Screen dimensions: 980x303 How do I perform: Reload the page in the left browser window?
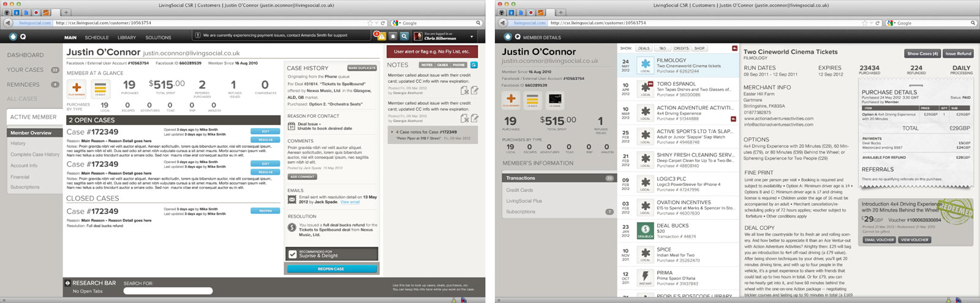point(383,23)
